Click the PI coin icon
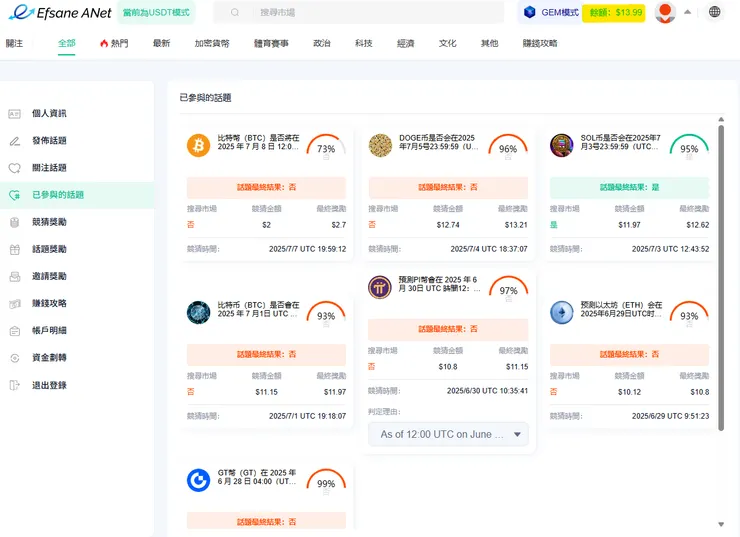Screen dimensions: 740x537 click(x=379, y=287)
